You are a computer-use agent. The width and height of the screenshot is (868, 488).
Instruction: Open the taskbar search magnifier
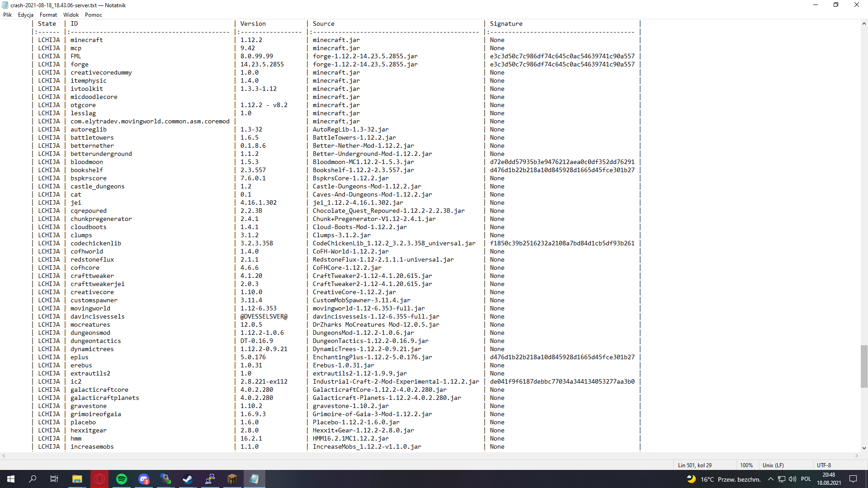point(33,479)
